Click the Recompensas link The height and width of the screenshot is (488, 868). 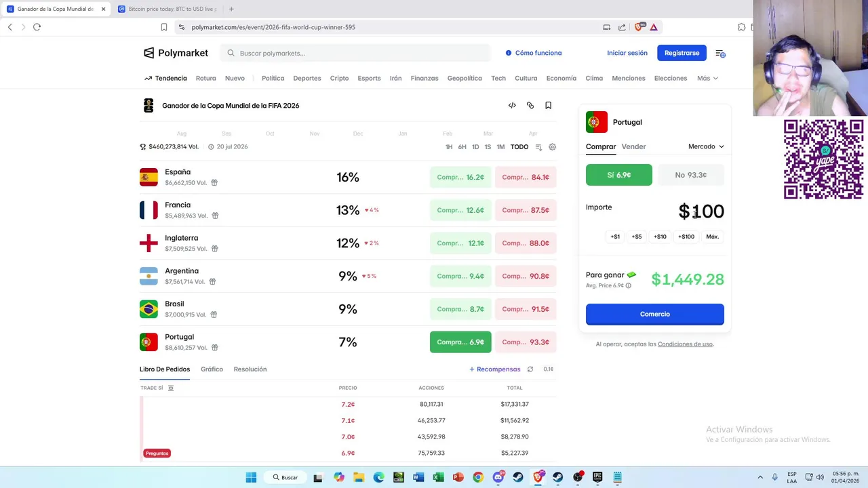point(495,369)
